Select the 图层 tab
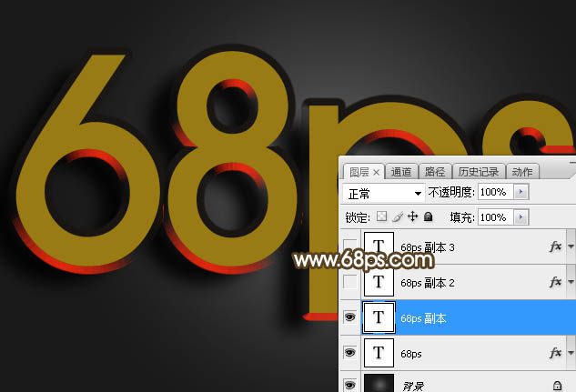The width and height of the screenshot is (576, 392). (x=359, y=172)
